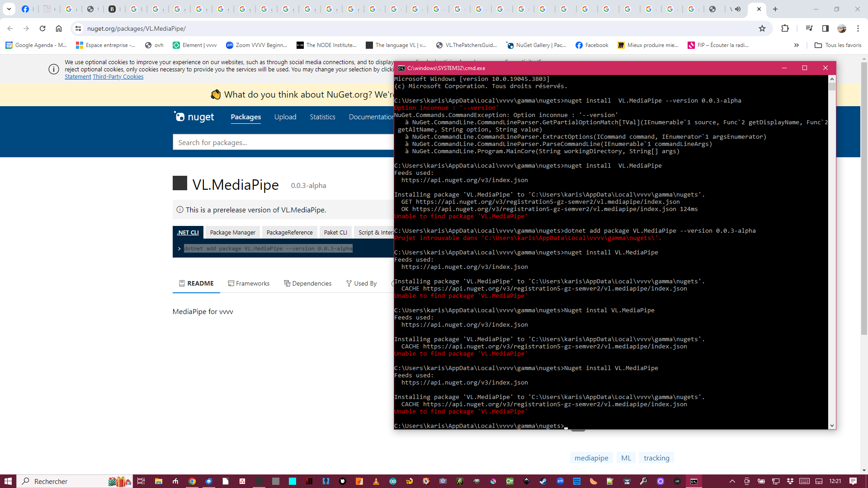Image resolution: width=868 pixels, height=488 pixels.
Task: Select the Paket CLI tab
Action: click(x=335, y=232)
